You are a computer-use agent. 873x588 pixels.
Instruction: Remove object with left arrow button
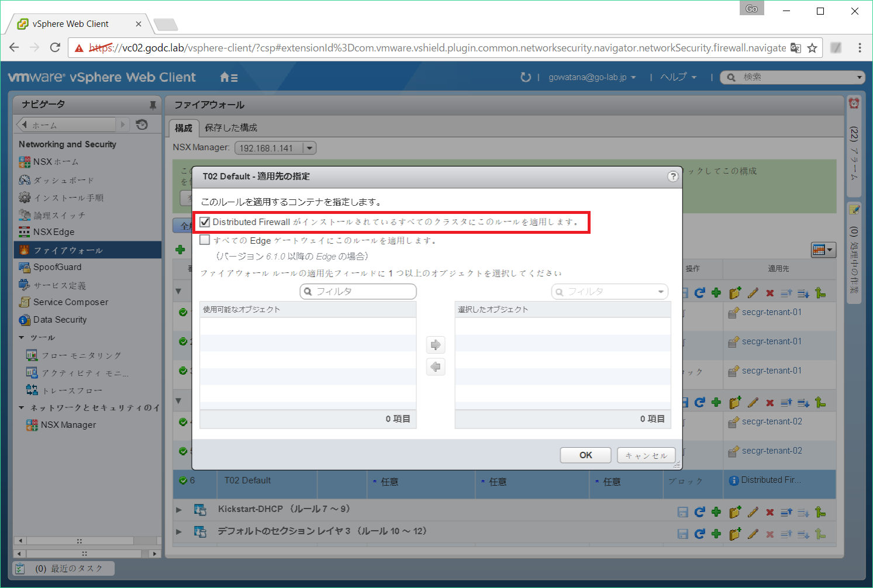coord(436,367)
